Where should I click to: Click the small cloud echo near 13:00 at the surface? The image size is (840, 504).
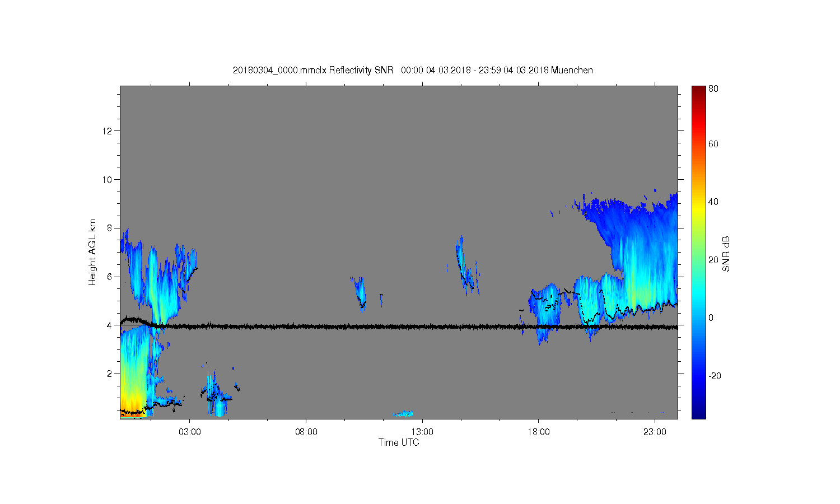tap(403, 414)
